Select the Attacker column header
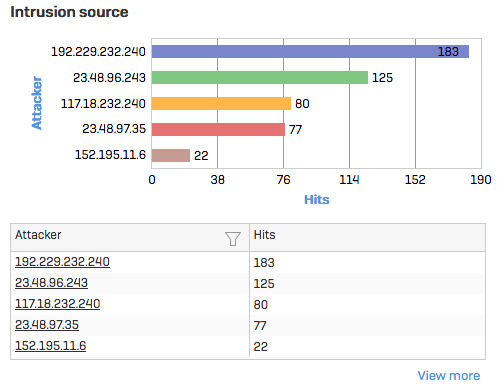Image resolution: width=497 pixels, height=389 pixels. [130, 237]
